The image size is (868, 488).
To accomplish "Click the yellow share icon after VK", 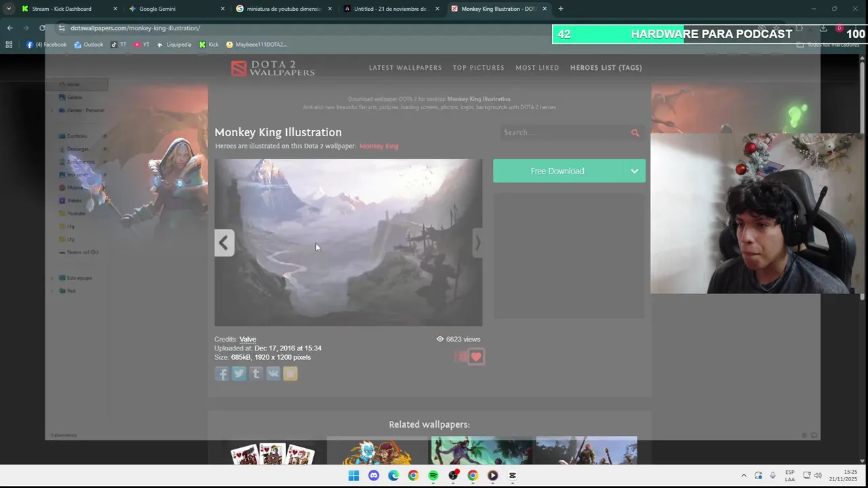I will 290,373.
